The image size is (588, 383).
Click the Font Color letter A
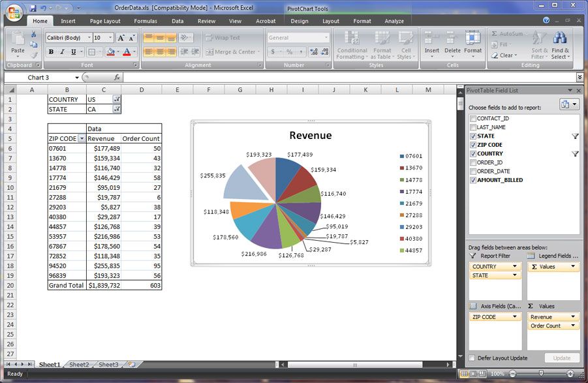click(127, 52)
